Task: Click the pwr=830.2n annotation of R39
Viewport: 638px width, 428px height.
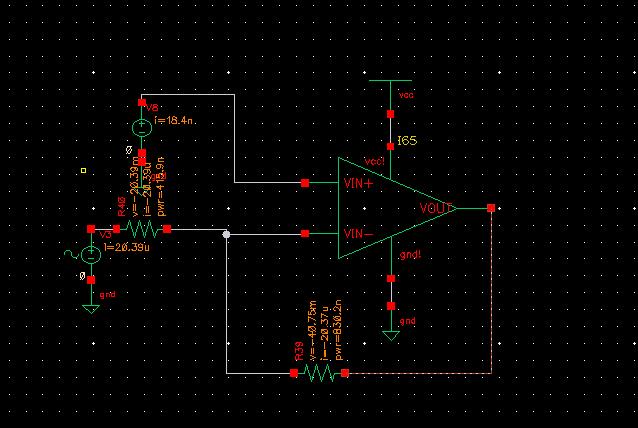Action: [338, 330]
